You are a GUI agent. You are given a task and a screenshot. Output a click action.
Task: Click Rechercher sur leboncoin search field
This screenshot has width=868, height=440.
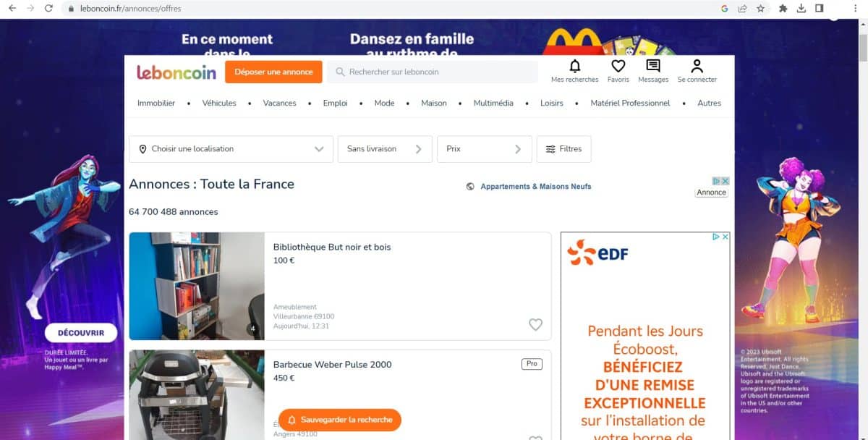pos(433,72)
